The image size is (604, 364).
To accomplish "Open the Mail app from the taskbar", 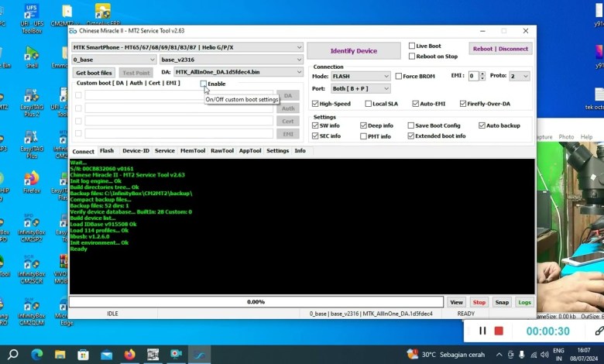I will tap(106, 354).
